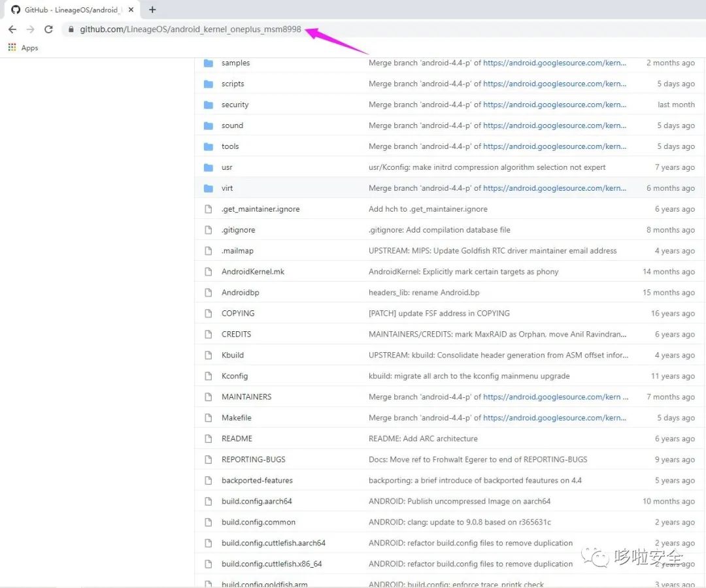Open a new browser tab with plus
Viewport: 706px width, 588px height.
click(x=152, y=9)
